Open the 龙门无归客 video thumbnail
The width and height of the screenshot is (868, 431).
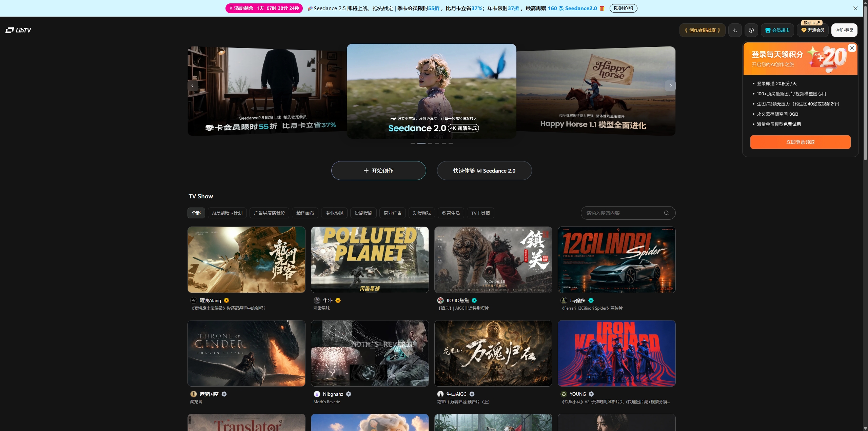coord(246,260)
